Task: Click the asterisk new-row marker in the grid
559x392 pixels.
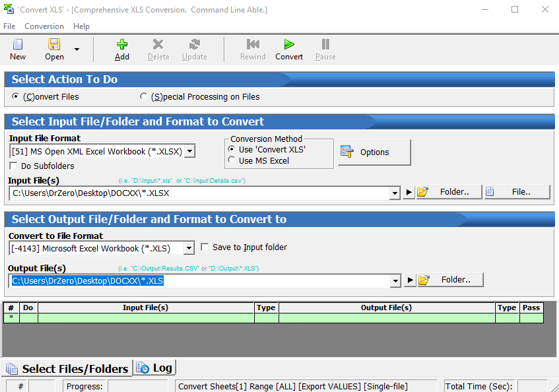Action: click(11, 317)
